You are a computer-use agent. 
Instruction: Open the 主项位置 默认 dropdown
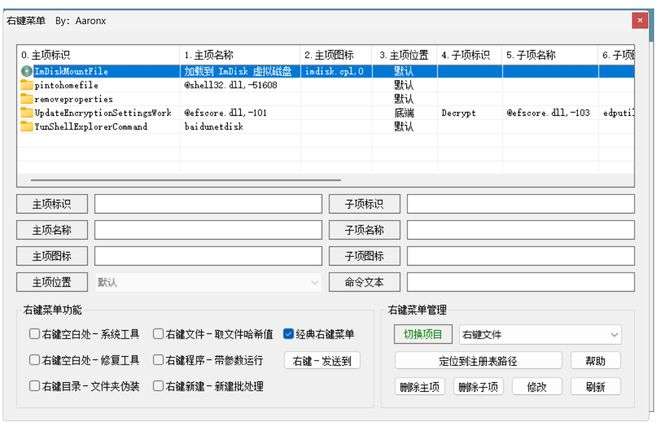[208, 282]
